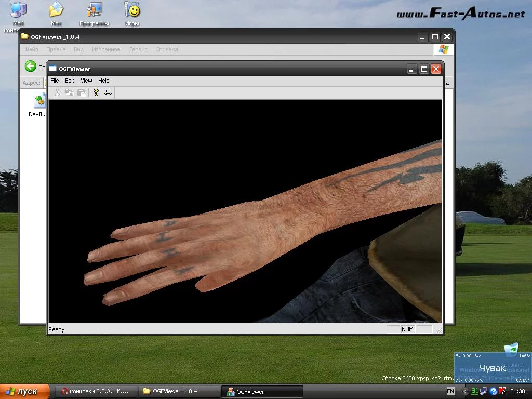Viewport: 532px width, 399px height.
Task: Open the Help menu in OGFViewer
Action: (x=104, y=81)
